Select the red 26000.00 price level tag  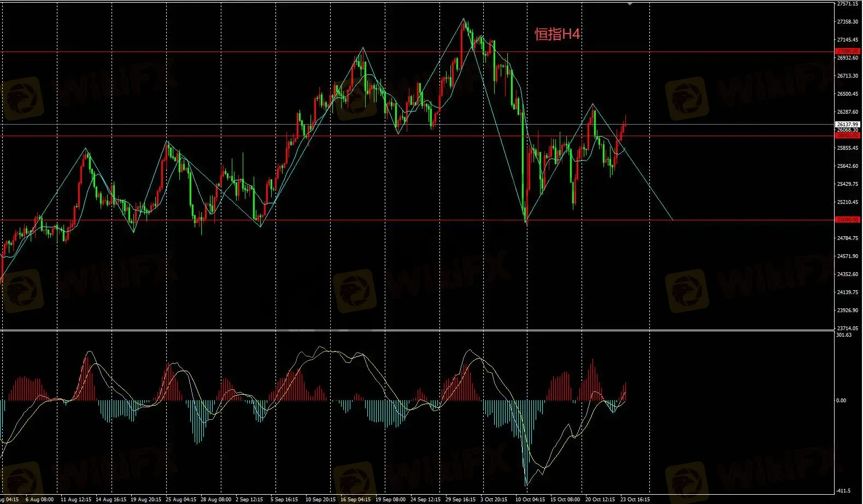(848, 136)
